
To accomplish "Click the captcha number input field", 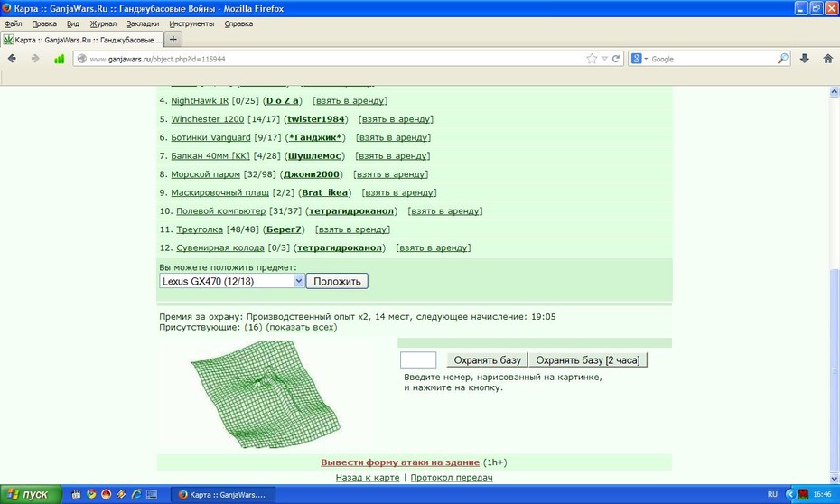I will pos(418,359).
